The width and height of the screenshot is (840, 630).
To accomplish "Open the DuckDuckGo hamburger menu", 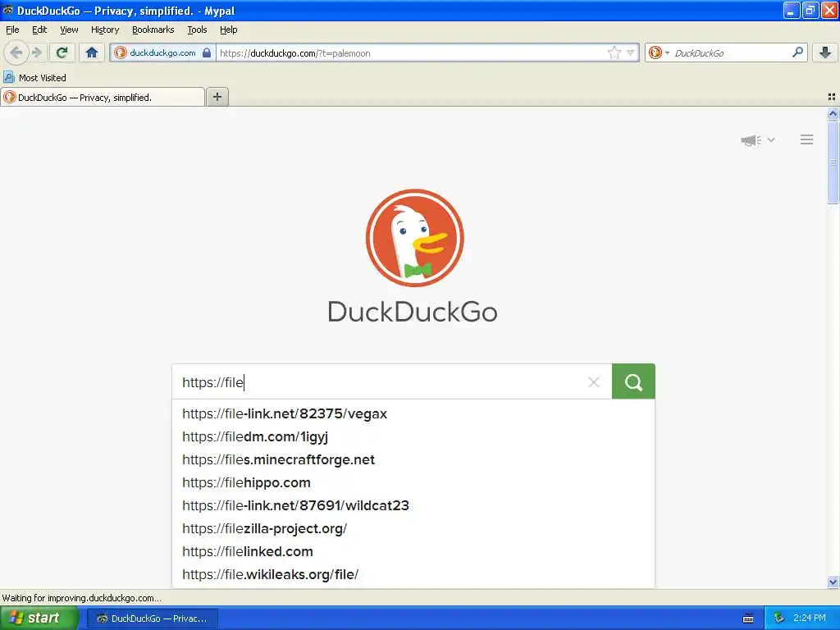I will [x=807, y=139].
